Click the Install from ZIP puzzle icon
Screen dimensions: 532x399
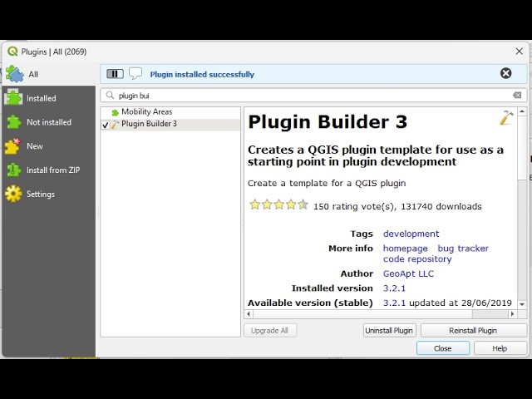14,170
